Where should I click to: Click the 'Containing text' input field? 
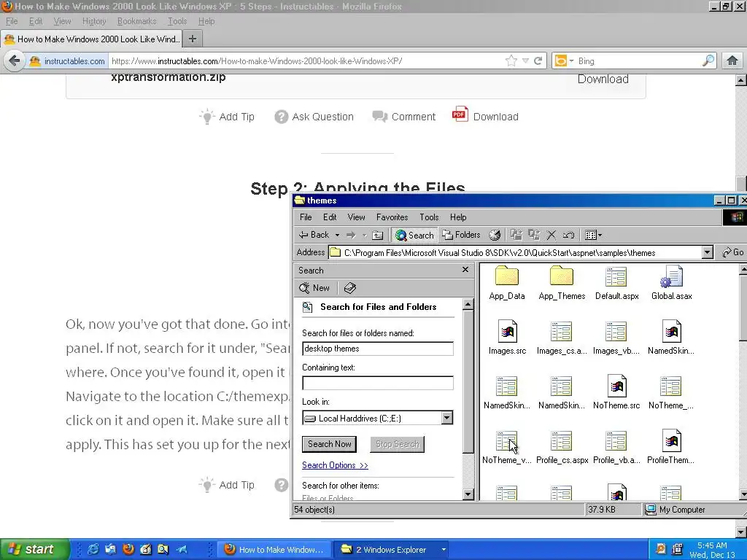click(x=378, y=383)
